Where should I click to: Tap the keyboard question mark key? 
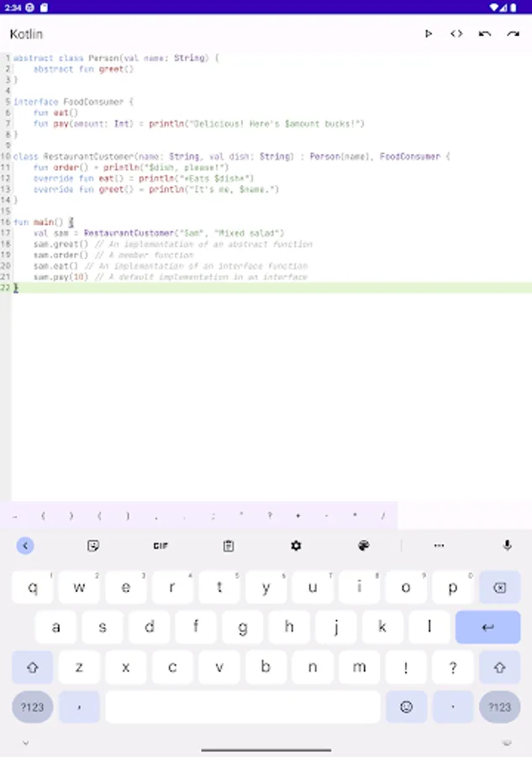(453, 667)
